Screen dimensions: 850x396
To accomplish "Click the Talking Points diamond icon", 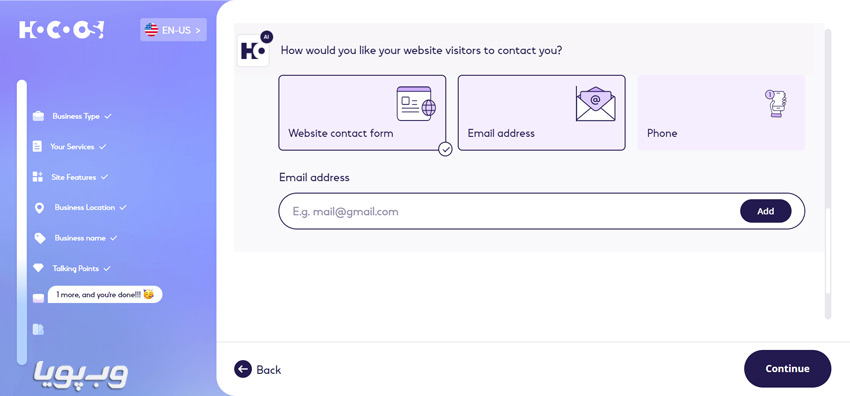I will tap(38, 268).
